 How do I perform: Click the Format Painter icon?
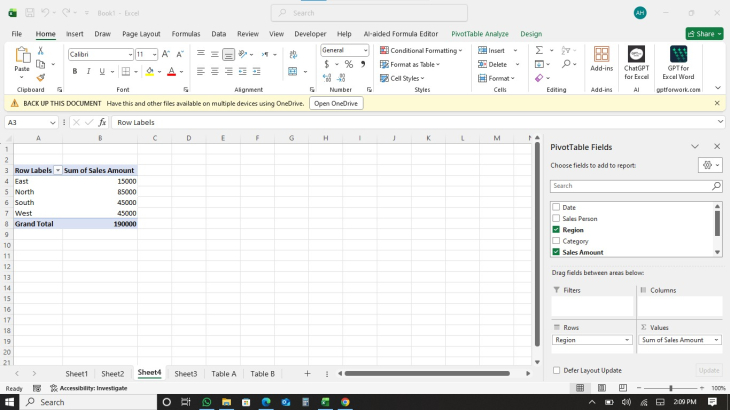point(41,77)
